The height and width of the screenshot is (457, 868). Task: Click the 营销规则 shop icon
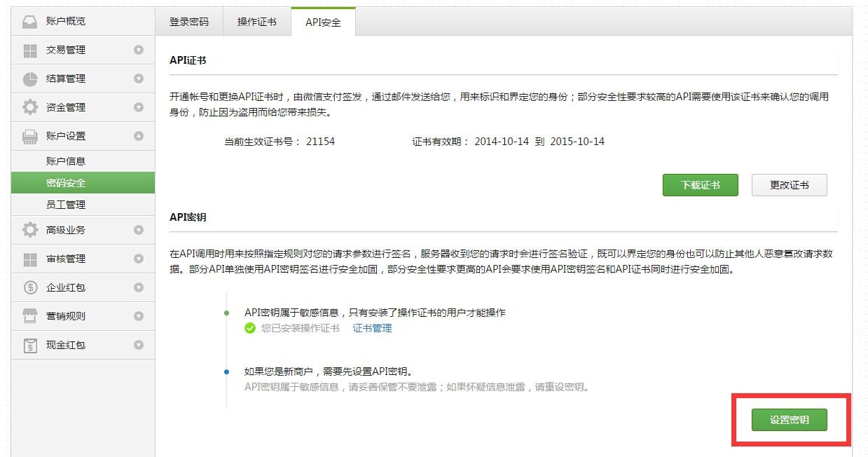tap(30, 316)
